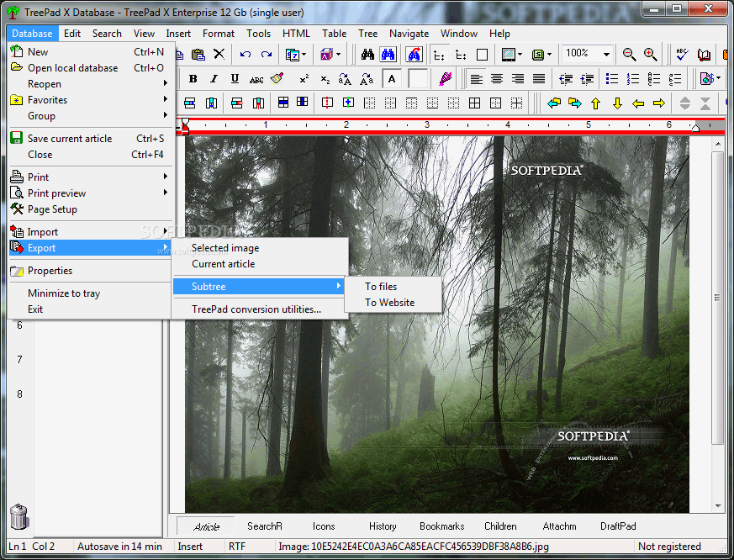This screenshot has height=560, width=734.
Task: Open the thesaurus book icon
Action: (704, 55)
